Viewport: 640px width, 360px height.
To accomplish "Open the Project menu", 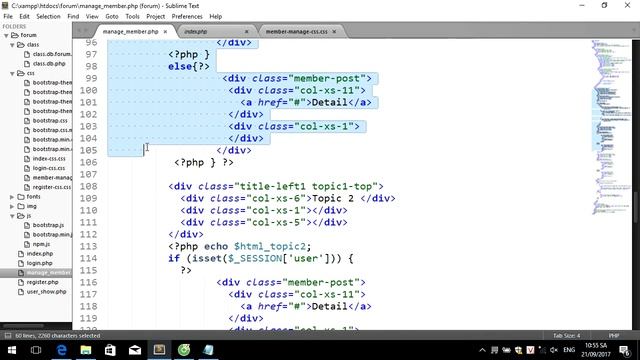I will pos(156,16).
